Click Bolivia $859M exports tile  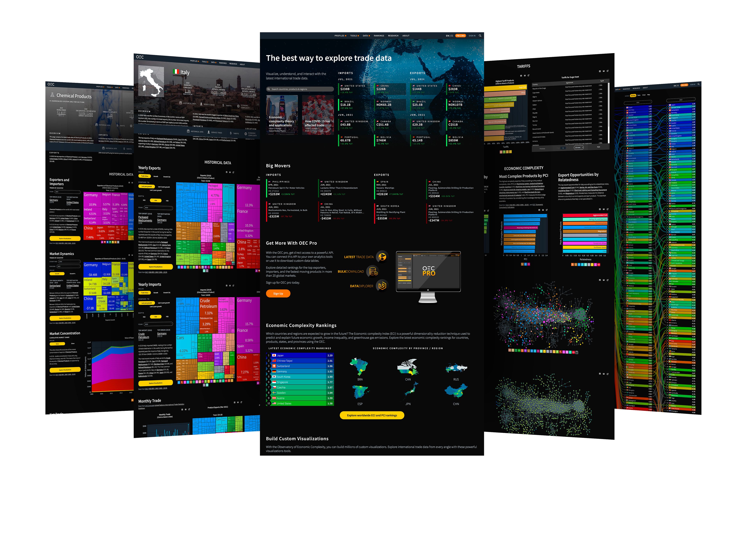click(462, 140)
